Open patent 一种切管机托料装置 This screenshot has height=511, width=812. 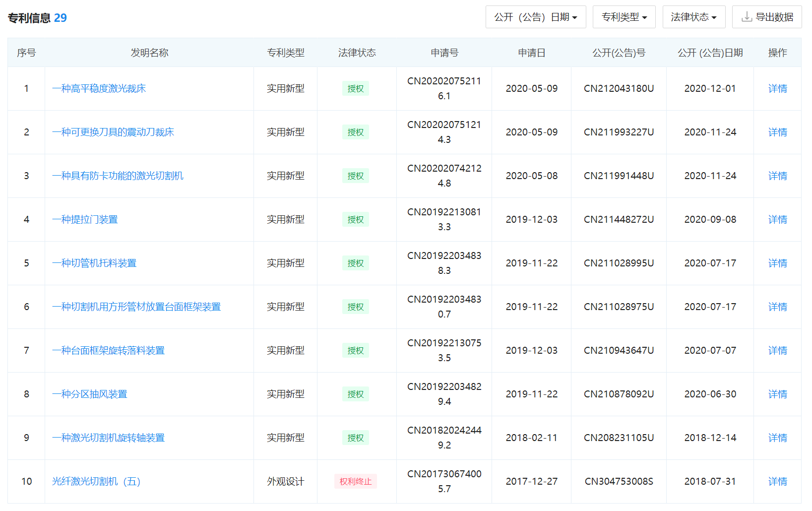point(94,263)
